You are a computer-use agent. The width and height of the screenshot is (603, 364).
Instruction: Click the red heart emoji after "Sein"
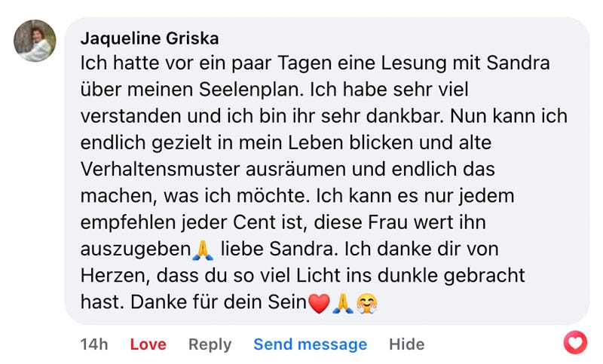point(320,303)
